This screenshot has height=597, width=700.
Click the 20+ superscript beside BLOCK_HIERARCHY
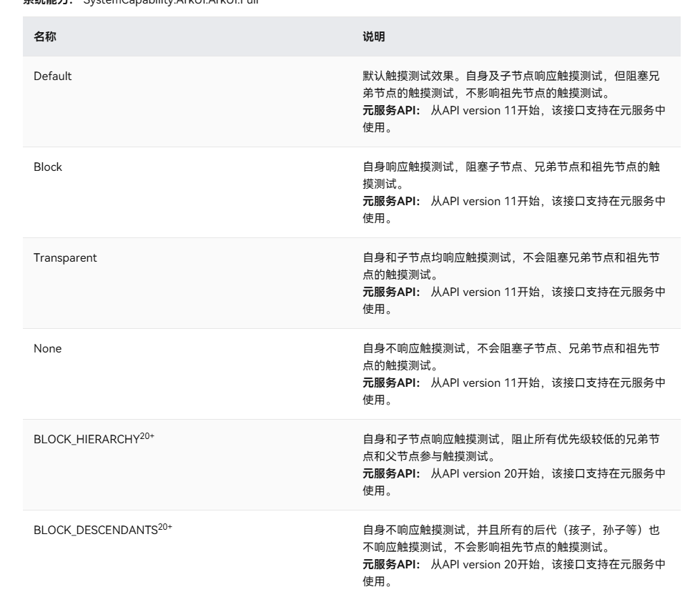tap(147, 436)
